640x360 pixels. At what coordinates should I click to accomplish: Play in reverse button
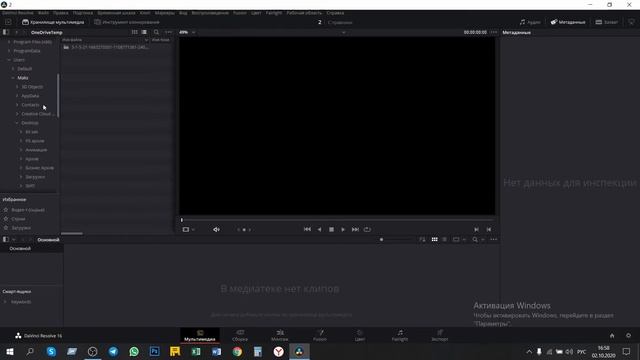click(x=319, y=229)
